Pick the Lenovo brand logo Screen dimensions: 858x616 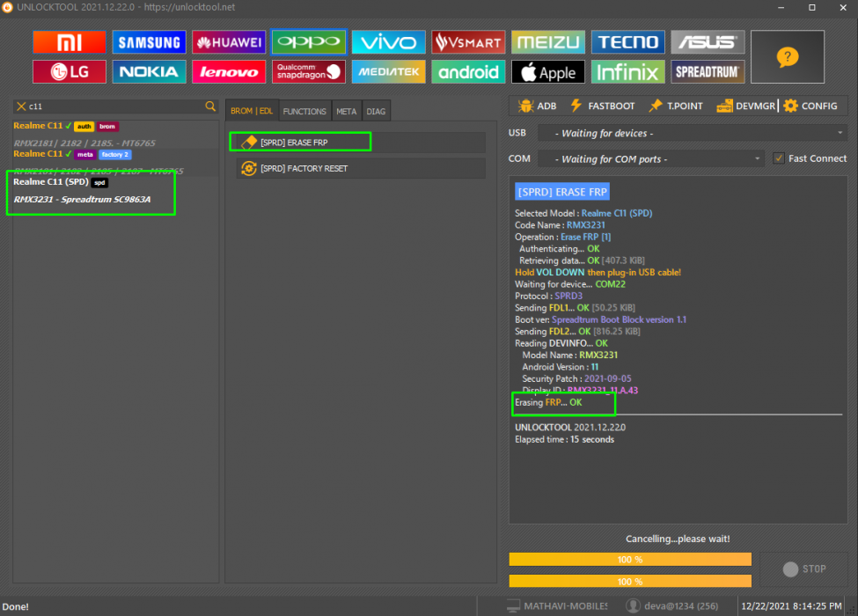click(229, 71)
